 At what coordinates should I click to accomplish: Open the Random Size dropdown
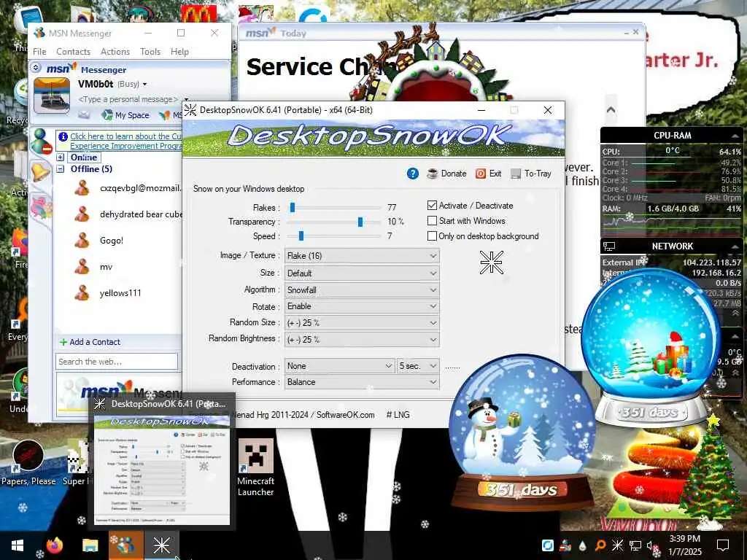point(362,323)
